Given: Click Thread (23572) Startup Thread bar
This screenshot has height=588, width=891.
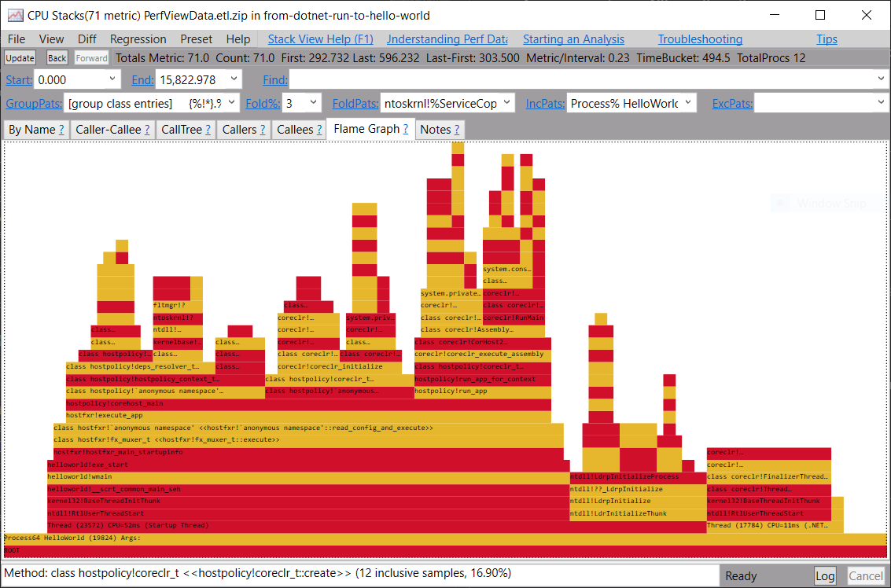Looking at the screenshot, I should pyautogui.click(x=376, y=526).
